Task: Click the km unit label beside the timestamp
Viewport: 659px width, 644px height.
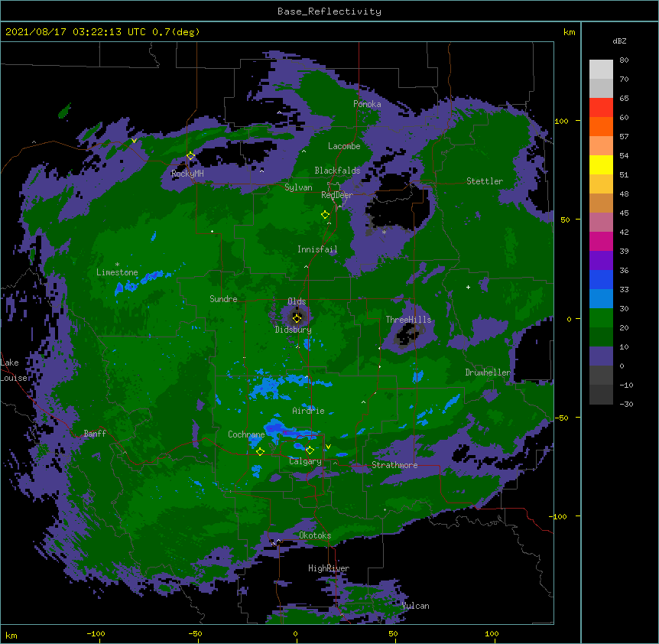Action: tap(570, 32)
